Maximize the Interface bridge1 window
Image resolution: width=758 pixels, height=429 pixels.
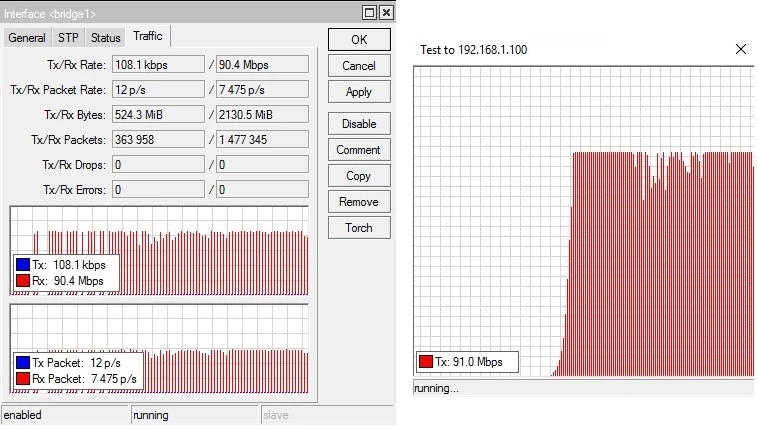coord(370,12)
